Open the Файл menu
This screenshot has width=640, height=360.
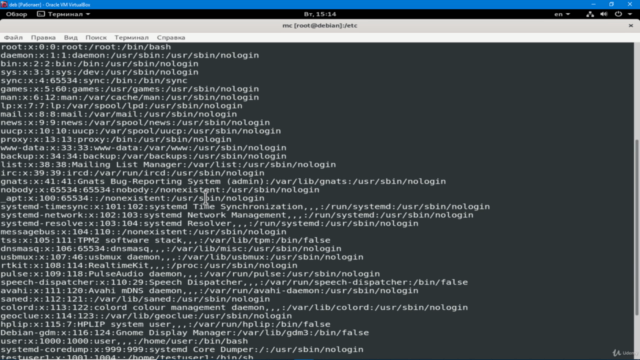[13, 38]
